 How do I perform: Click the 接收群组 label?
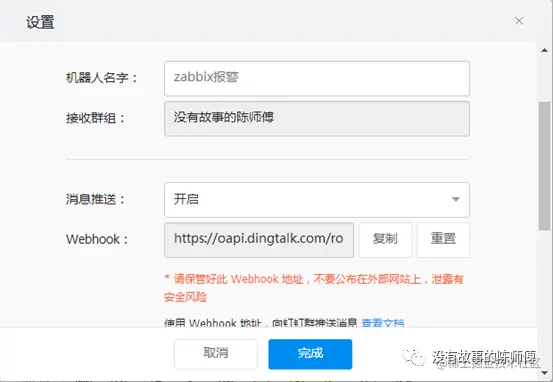(x=96, y=118)
